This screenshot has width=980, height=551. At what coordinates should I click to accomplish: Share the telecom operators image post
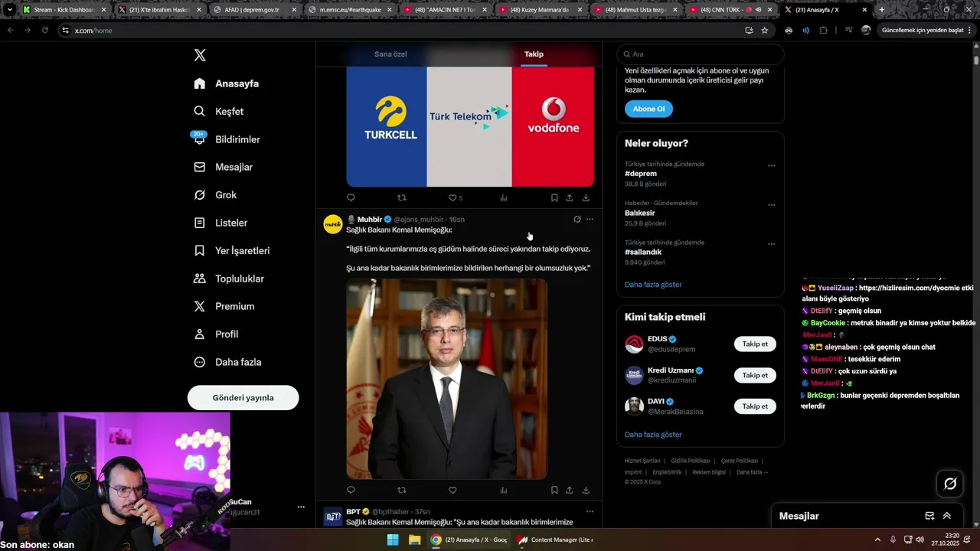point(570,197)
